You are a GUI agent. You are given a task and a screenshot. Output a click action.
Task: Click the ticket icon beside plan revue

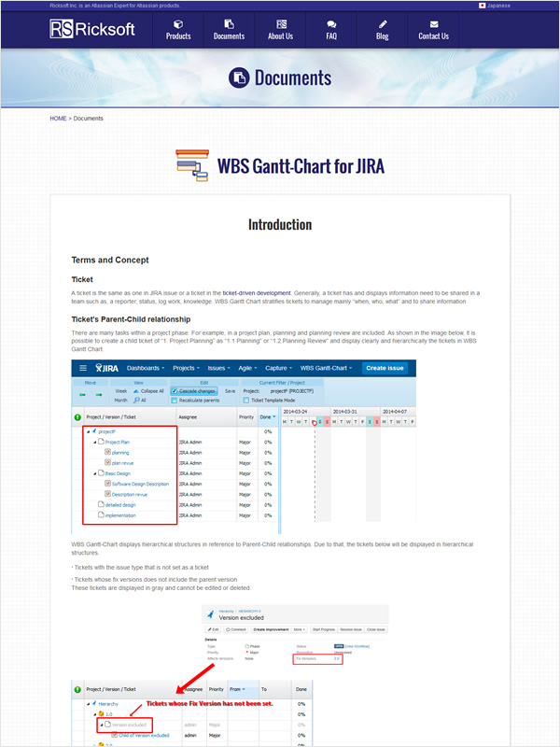tap(107, 462)
